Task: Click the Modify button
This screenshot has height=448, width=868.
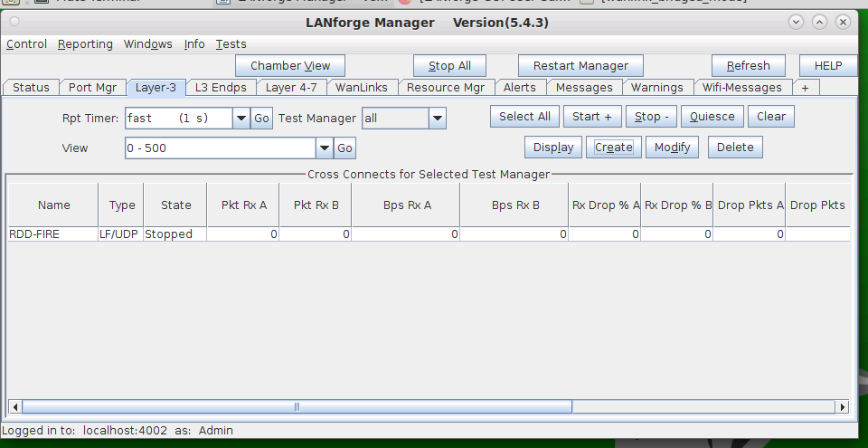Action: 672,147
